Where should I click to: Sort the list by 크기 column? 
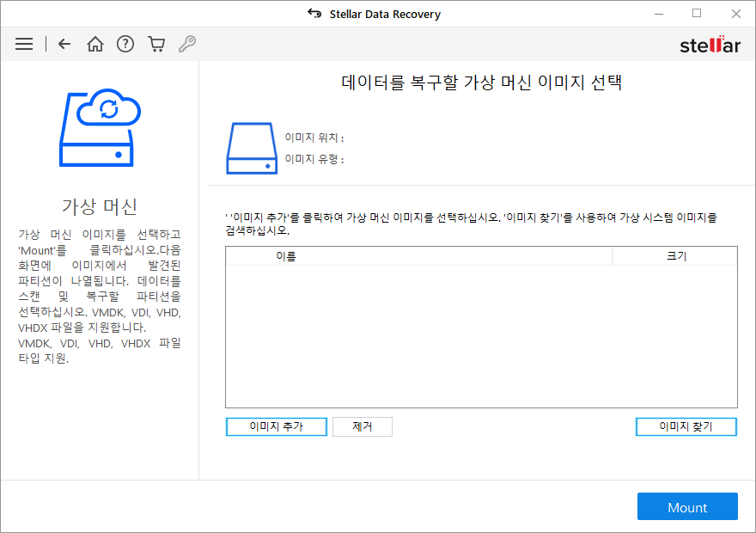(675, 256)
